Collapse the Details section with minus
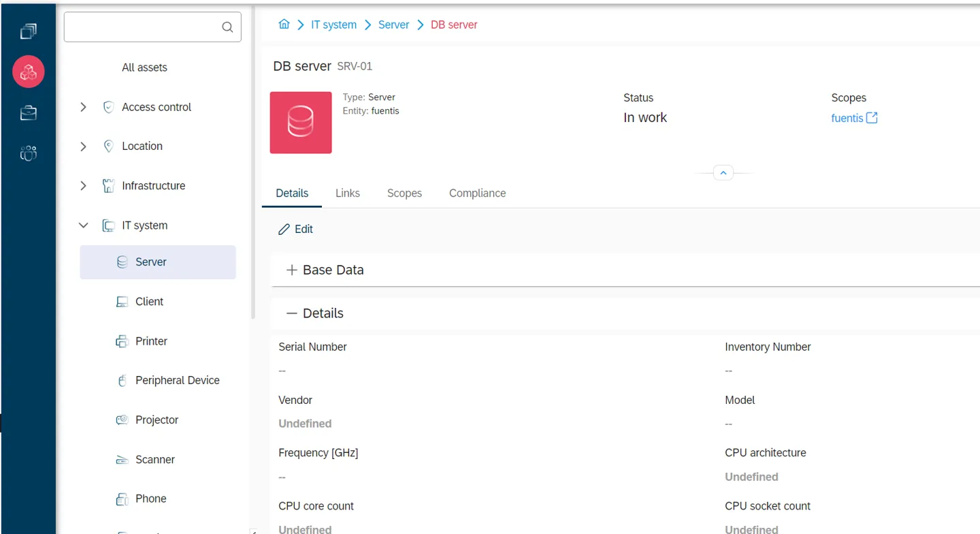The width and height of the screenshot is (980, 534). pos(292,313)
